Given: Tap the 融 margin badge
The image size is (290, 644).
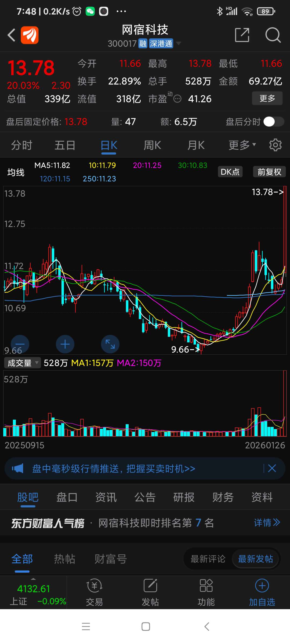Looking at the screenshot, I should (x=143, y=43).
